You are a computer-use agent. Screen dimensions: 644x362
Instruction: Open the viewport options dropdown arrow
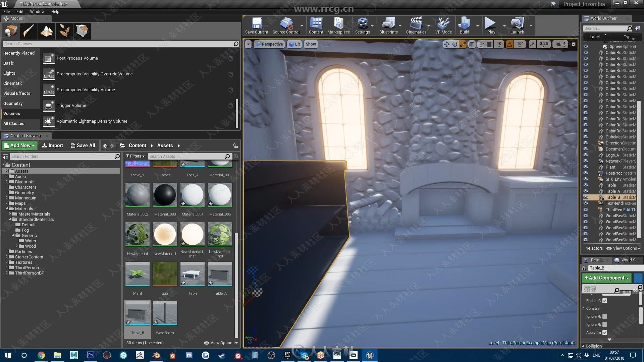(x=248, y=44)
